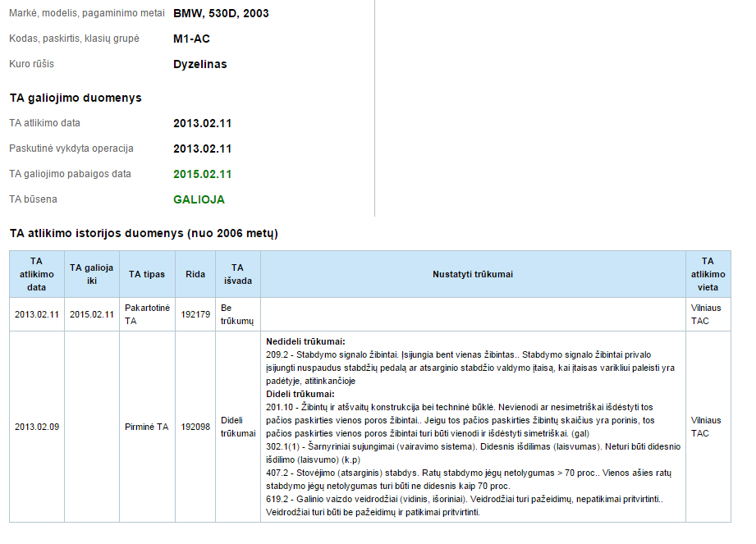Image resolution: width=756 pixels, height=544 pixels.
Task: Select the "M1-AC" class code text
Action: pyautogui.click(x=191, y=39)
